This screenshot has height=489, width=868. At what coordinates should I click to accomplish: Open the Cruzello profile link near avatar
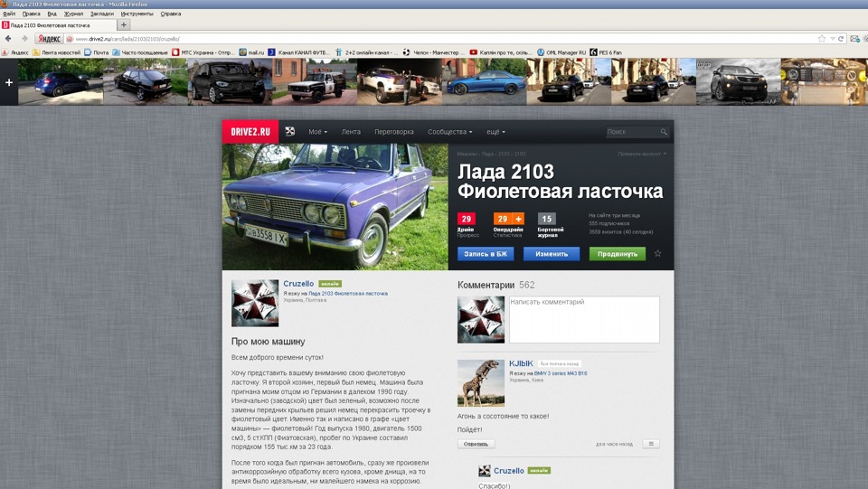coord(298,283)
